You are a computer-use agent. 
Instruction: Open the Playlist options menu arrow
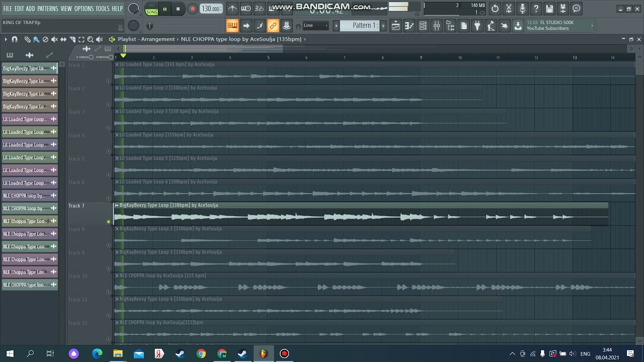6,39
